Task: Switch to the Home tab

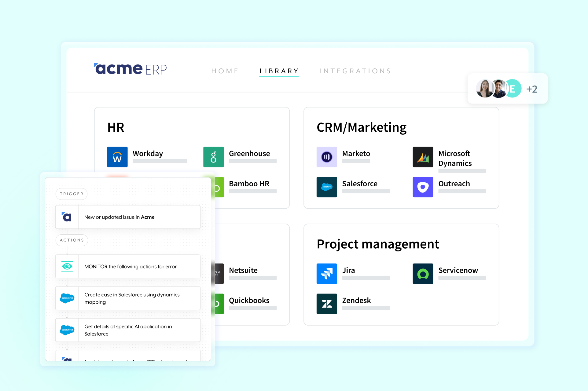Action: pyautogui.click(x=225, y=71)
